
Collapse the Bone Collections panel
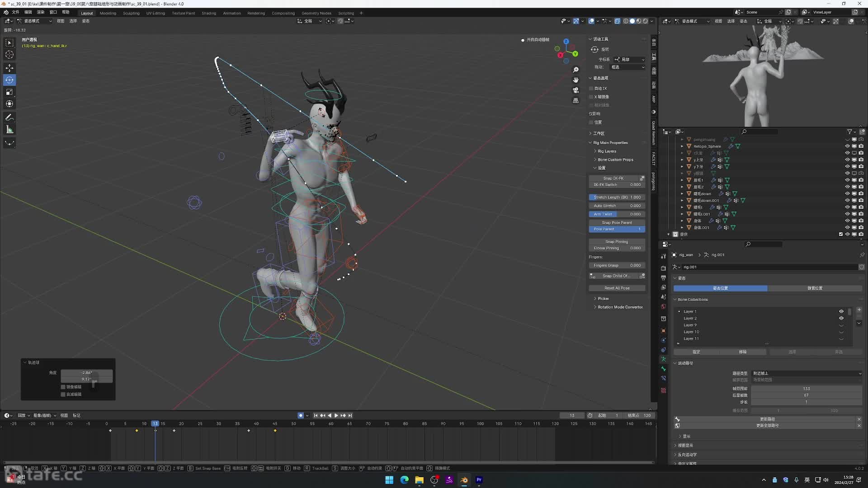click(692, 300)
